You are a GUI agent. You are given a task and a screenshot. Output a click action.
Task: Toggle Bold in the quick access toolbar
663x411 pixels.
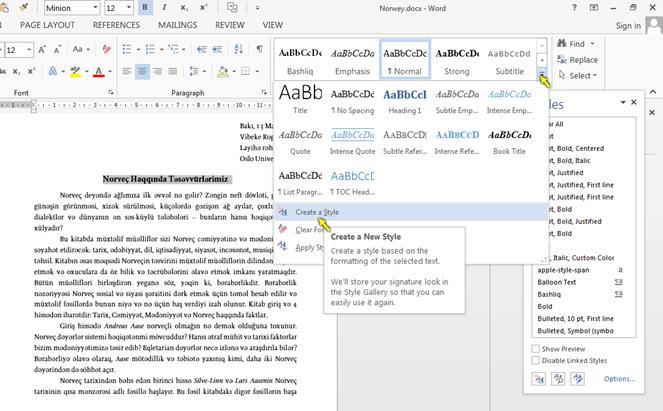pyautogui.click(x=146, y=8)
